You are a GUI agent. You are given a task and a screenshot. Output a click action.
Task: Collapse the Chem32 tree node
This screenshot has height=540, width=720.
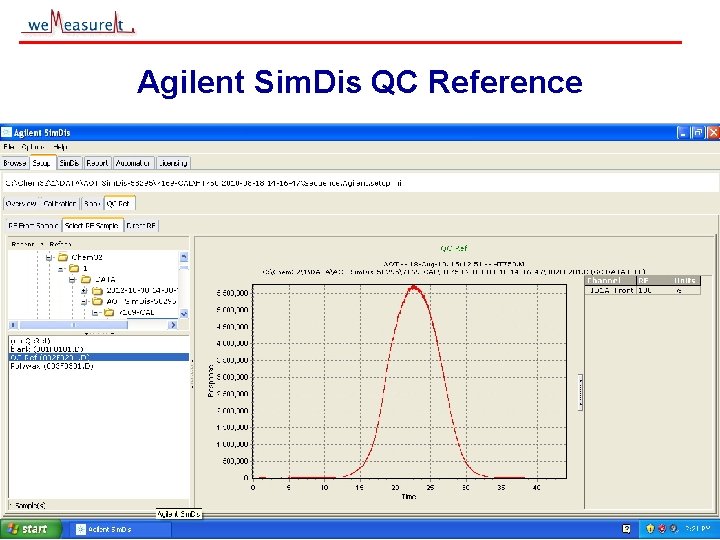click(x=49, y=258)
